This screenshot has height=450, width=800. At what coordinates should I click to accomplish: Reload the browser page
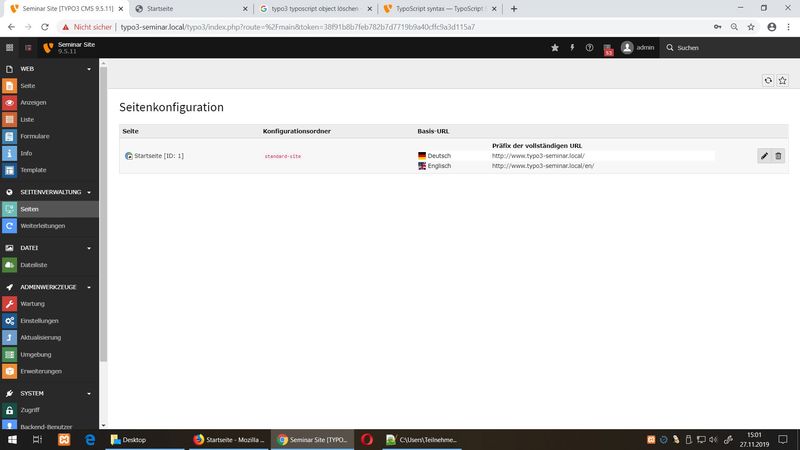45,27
